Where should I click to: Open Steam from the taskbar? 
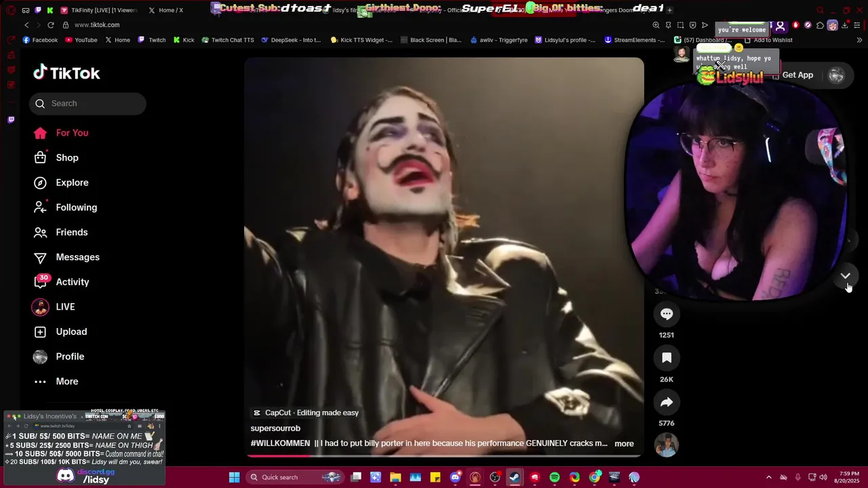pos(515,477)
